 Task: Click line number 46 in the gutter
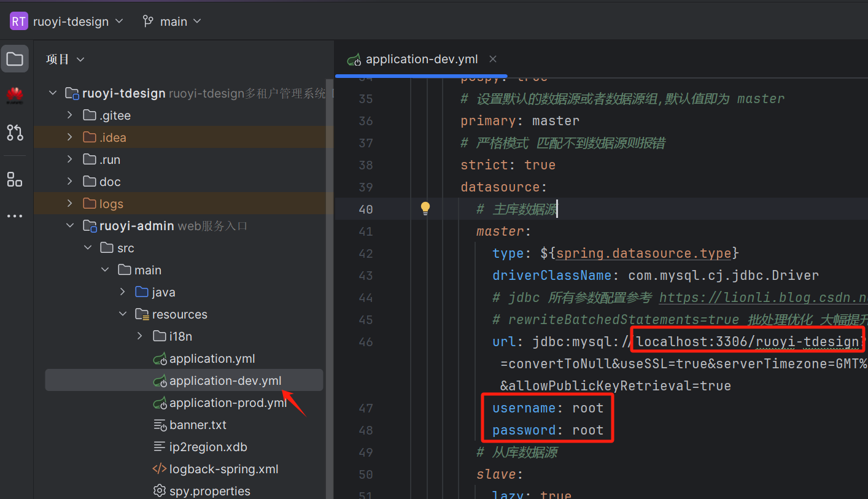click(365, 342)
